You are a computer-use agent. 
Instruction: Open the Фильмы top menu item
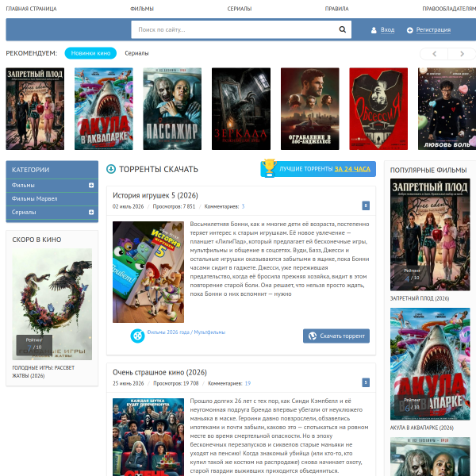tap(142, 9)
